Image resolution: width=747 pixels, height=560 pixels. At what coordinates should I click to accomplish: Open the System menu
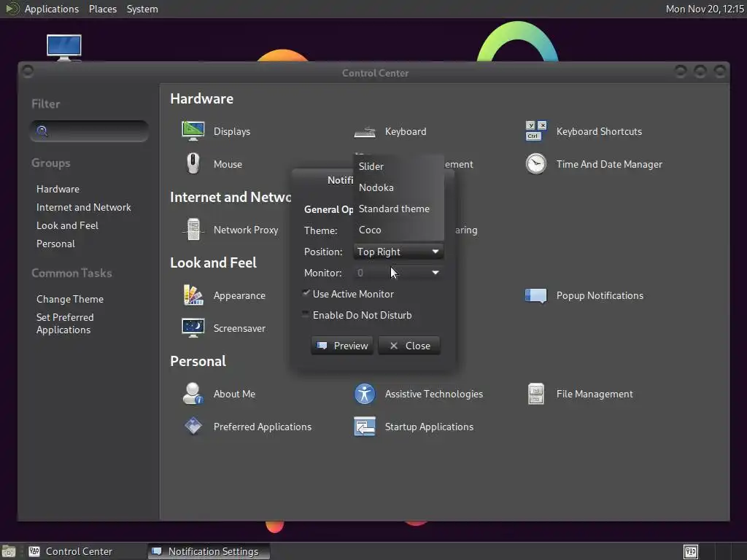(x=142, y=9)
